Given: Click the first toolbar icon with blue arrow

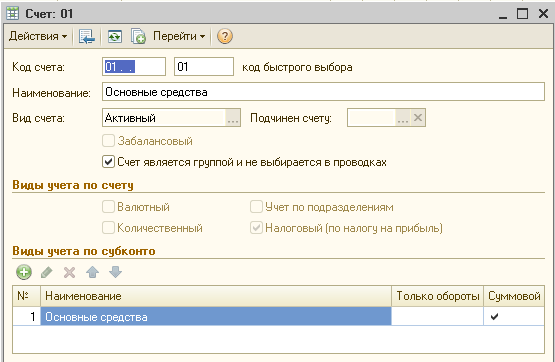Looking at the screenshot, I should tap(87, 36).
